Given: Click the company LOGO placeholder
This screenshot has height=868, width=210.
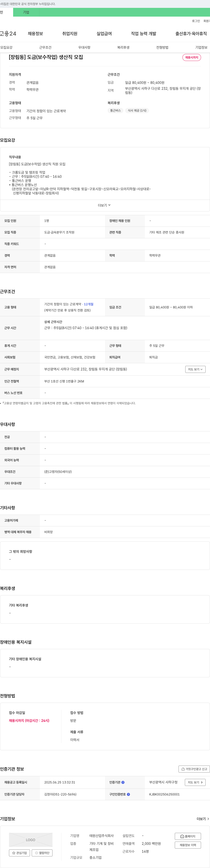Looking at the screenshot, I should click(31, 840).
